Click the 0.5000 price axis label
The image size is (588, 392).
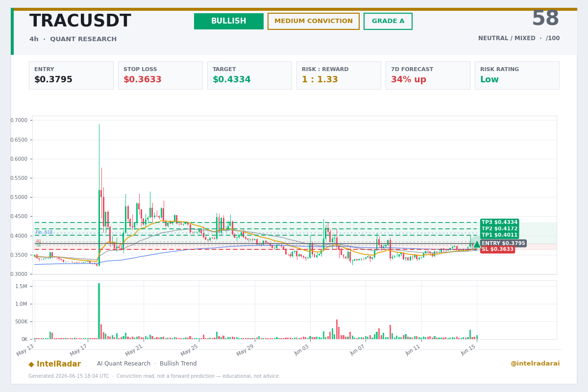(x=19, y=197)
